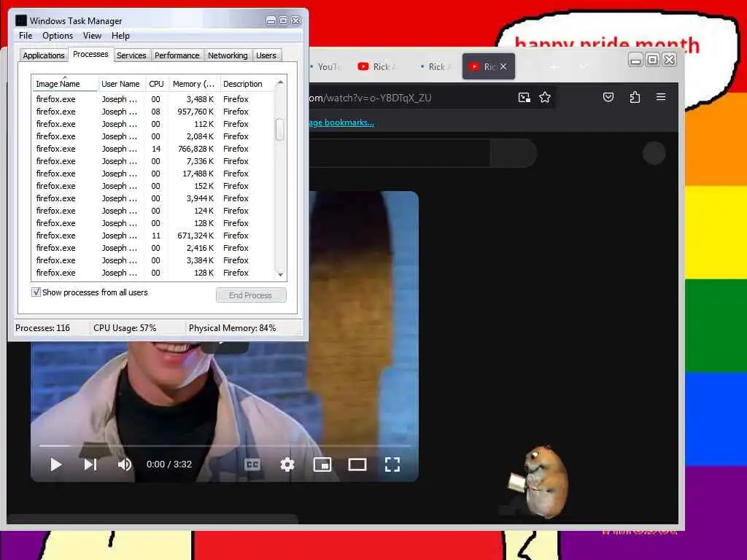
Task: Maximize the Firefox window
Action: (x=653, y=60)
